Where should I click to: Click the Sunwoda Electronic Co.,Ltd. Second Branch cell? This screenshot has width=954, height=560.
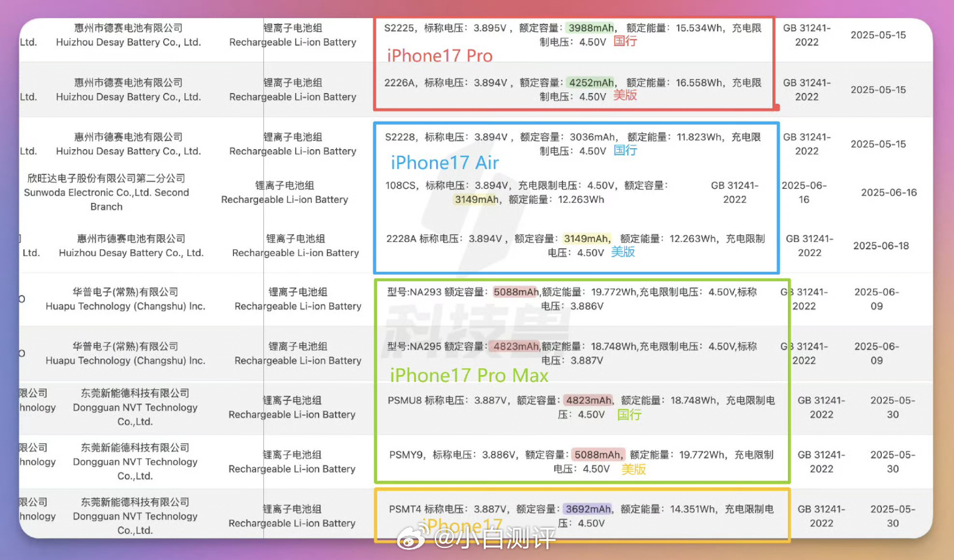pos(107,192)
